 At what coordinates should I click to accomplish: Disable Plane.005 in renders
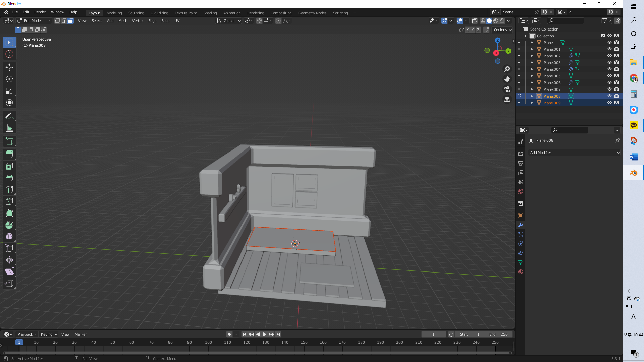tap(616, 76)
